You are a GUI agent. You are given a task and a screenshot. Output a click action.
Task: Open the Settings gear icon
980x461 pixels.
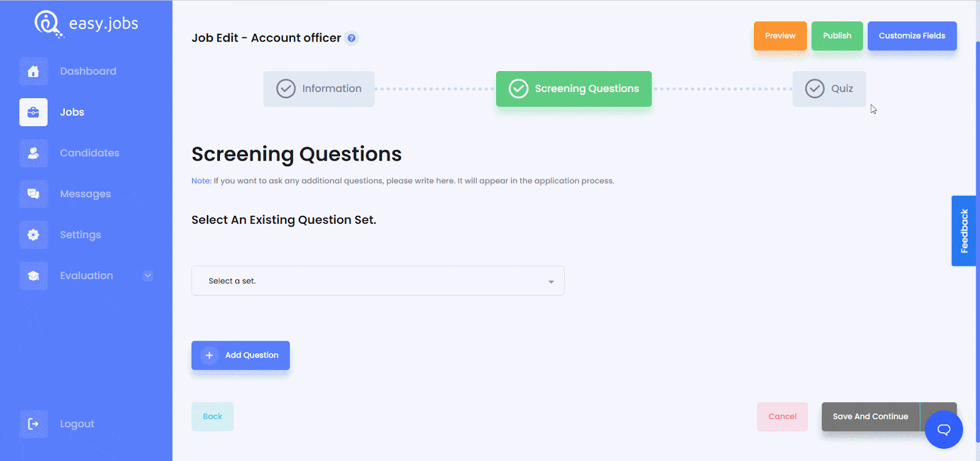tap(33, 235)
